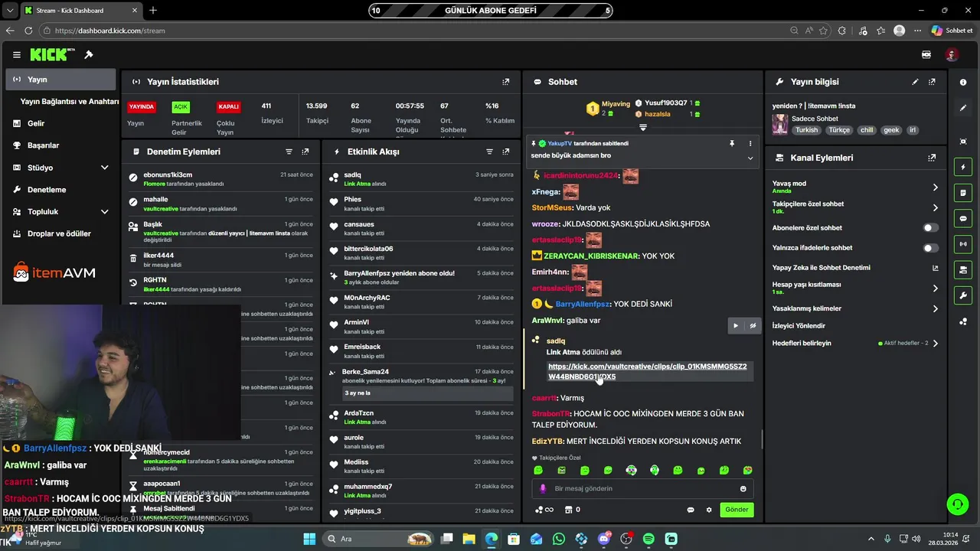Screen dimensions: 980x551
Task: Click the Turkish tag in Yayın bilgisi
Action: (x=806, y=130)
